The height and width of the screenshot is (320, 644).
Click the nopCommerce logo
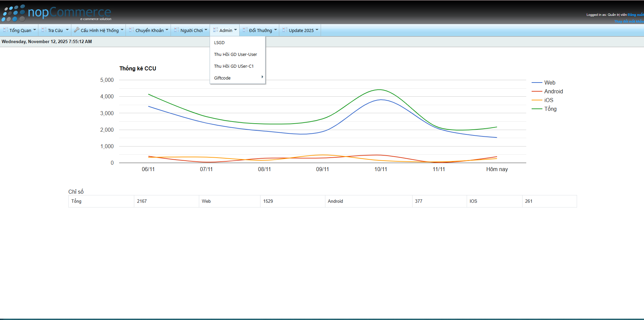point(57,13)
